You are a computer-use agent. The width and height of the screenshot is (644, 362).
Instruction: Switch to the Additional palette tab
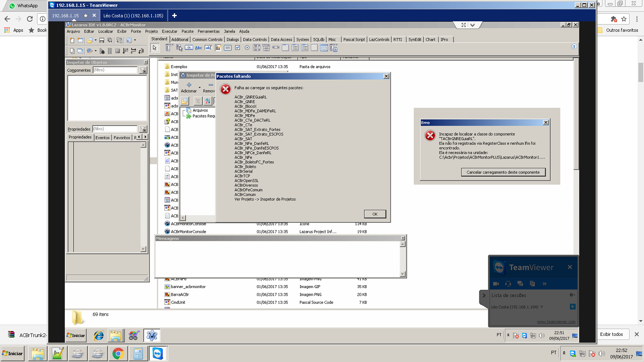[x=180, y=39]
